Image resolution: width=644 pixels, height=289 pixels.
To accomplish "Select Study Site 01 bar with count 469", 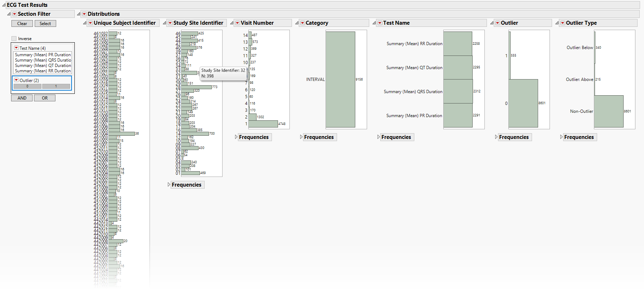I will coord(191,173).
